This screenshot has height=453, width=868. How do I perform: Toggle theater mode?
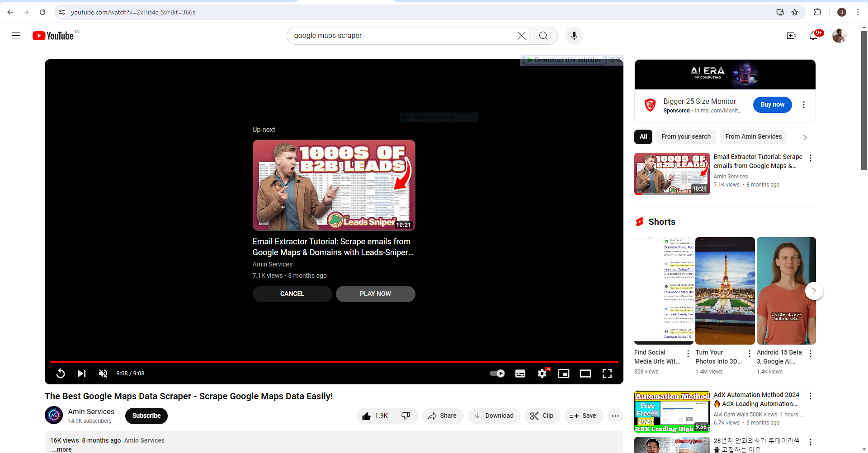click(x=585, y=374)
